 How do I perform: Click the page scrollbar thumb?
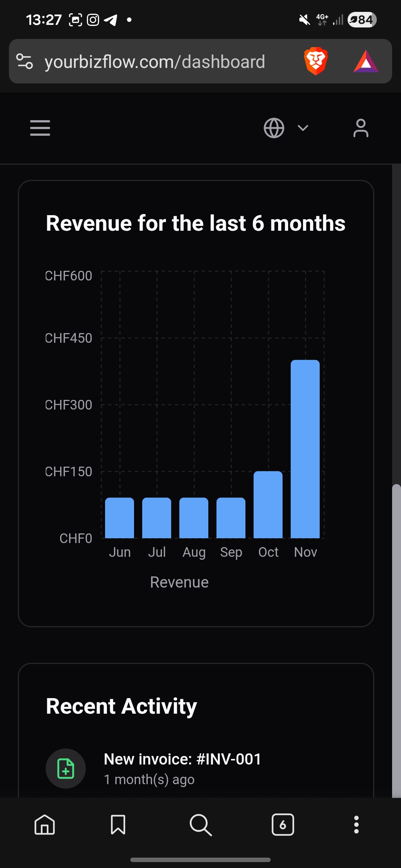coord(396,638)
